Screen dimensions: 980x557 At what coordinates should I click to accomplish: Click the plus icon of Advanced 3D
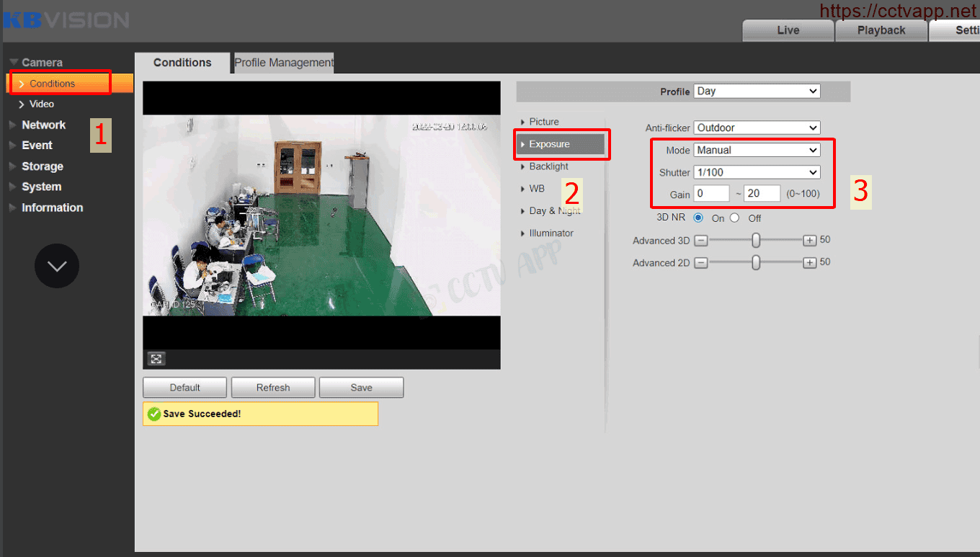click(810, 241)
